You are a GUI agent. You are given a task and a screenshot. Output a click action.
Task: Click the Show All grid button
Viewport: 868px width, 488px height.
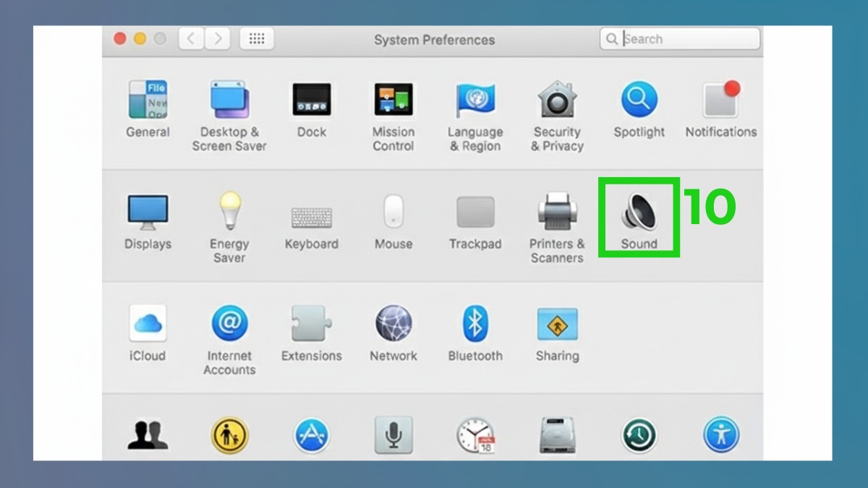tap(257, 38)
